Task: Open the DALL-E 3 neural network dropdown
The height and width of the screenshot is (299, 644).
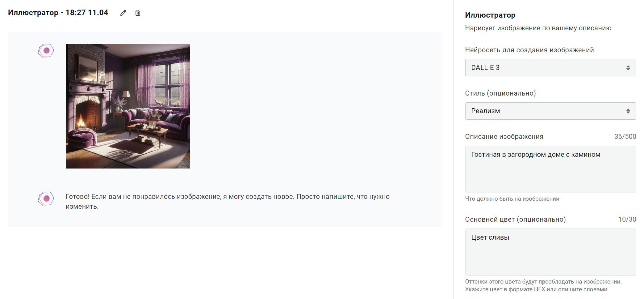Action: tap(550, 67)
